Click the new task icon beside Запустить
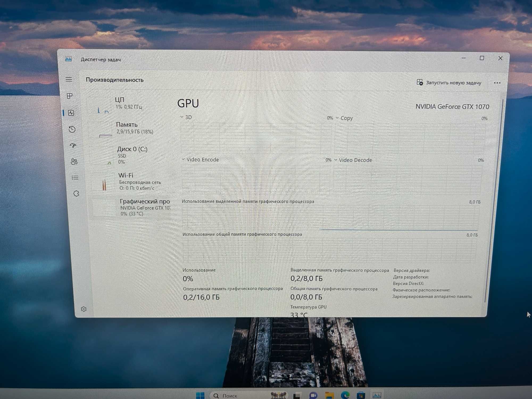Image resolution: width=532 pixels, height=399 pixels. [419, 82]
